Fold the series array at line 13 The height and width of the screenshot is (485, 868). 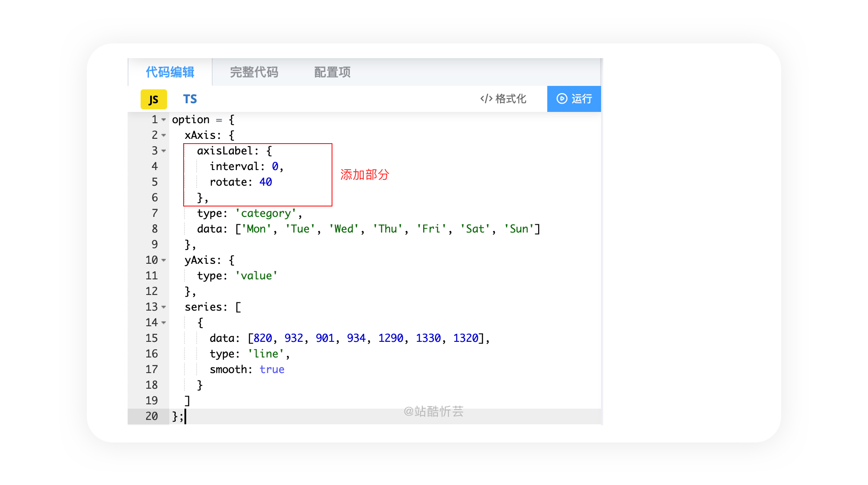[164, 307]
